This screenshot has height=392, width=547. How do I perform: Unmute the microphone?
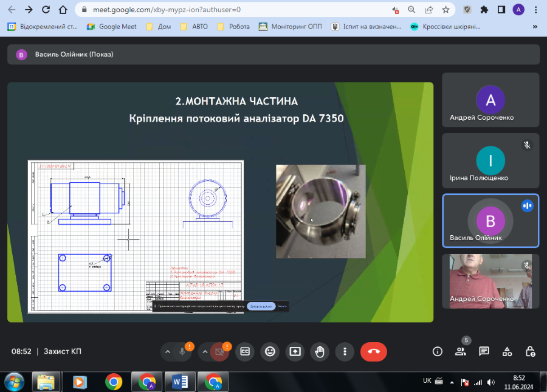(182, 351)
